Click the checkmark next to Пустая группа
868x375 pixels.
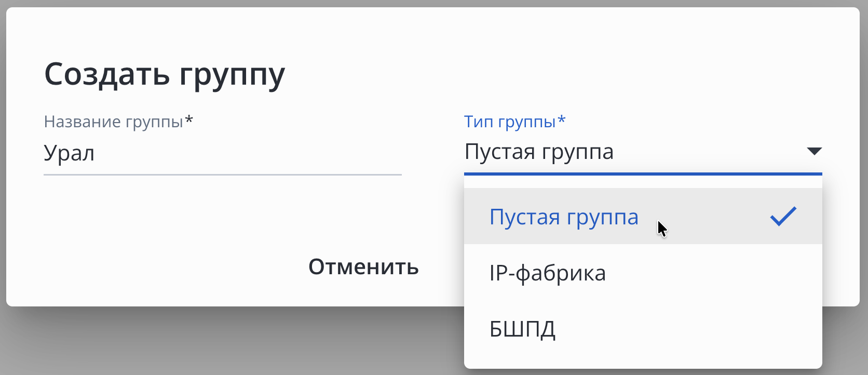pyautogui.click(x=783, y=217)
